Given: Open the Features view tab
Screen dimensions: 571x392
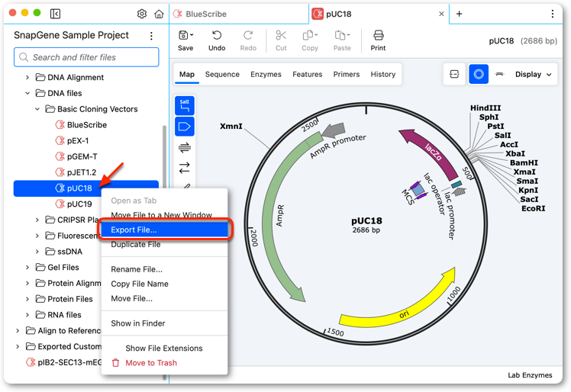Looking at the screenshot, I should pos(308,74).
